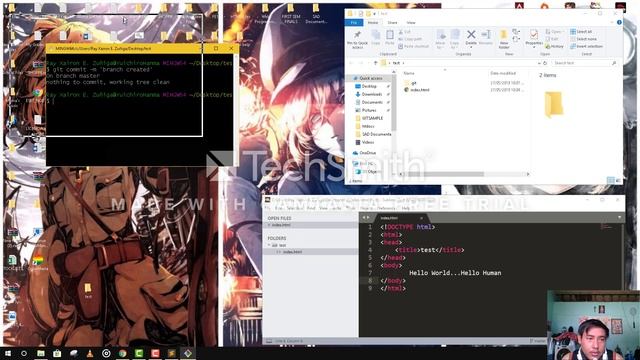Click Pin to Quick access in File Explorer
The image size is (640, 360).
[x=357, y=39]
